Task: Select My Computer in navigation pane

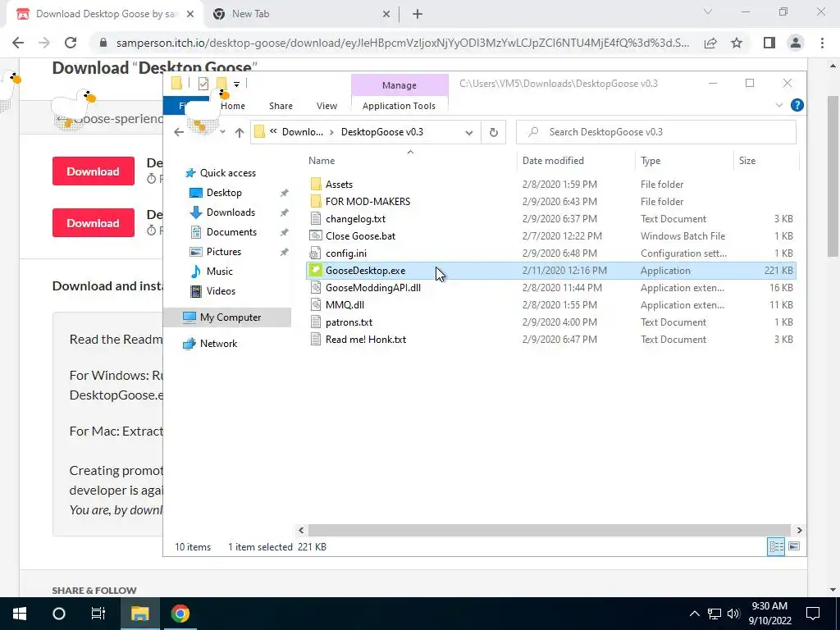Action: tap(228, 317)
